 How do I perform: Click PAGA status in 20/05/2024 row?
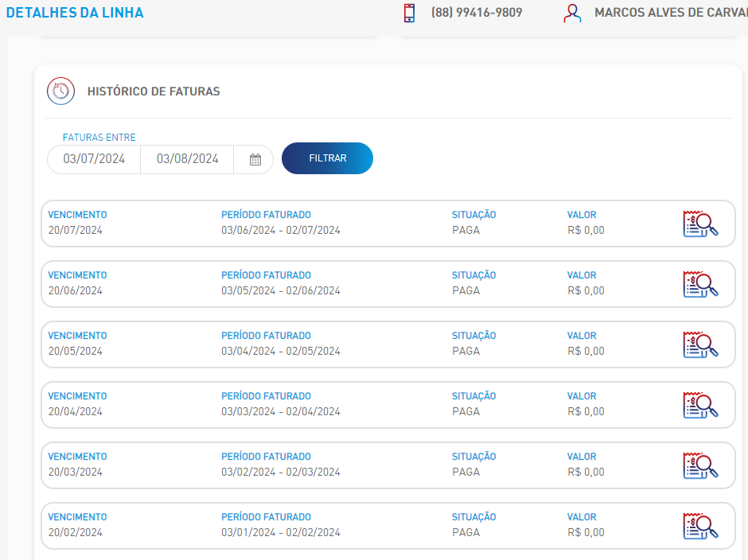[x=466, y=351]
